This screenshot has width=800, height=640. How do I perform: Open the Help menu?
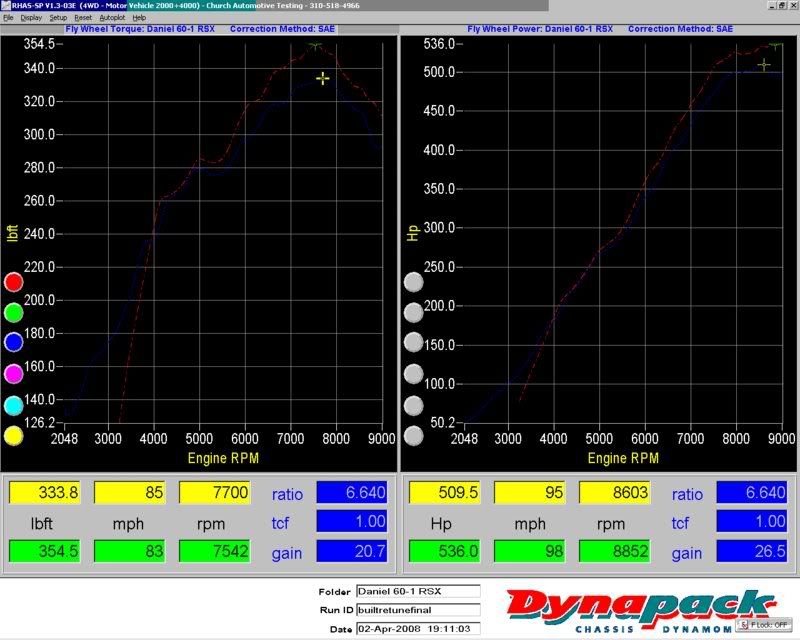click(139, 18)
